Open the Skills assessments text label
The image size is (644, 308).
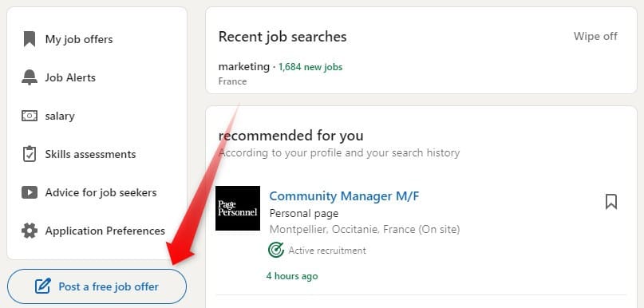coord(90,155)
